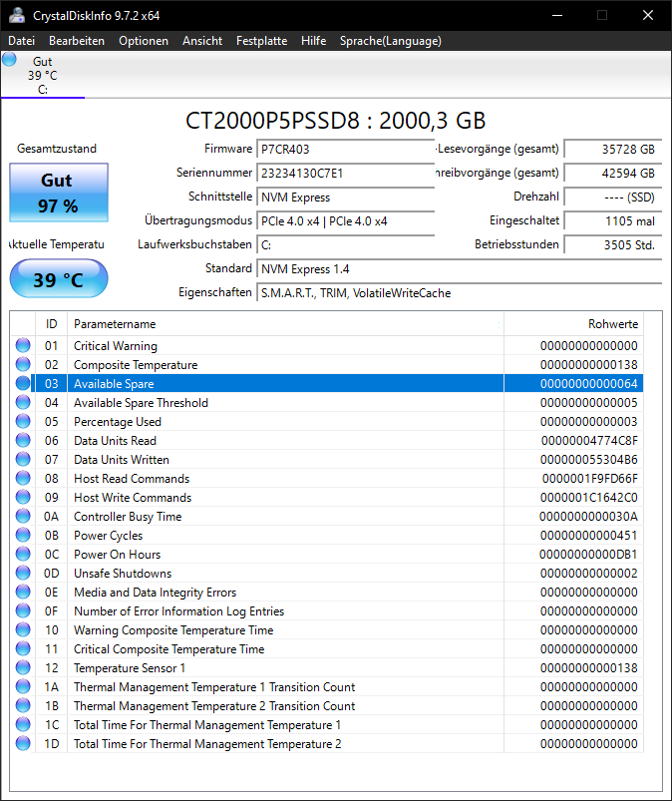The height and width of the screenshot is (801, 672).
Task: Click the Parametername column header
Action: click(285, 324)
